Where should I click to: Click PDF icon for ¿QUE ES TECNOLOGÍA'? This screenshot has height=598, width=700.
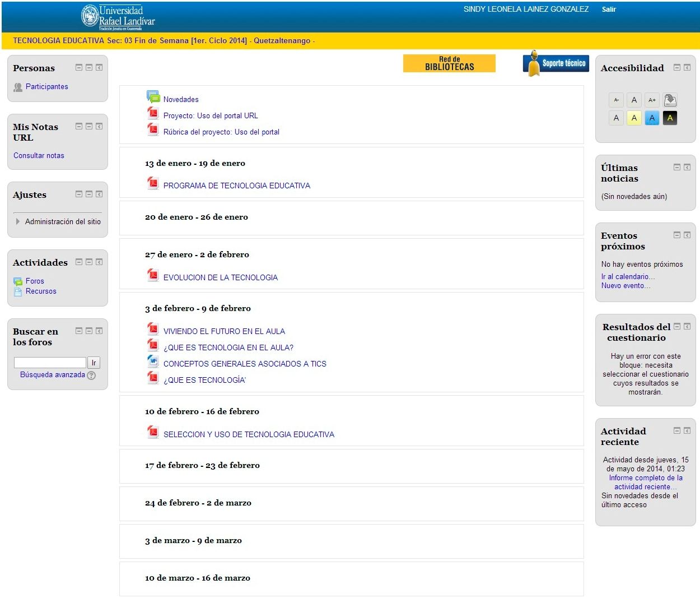coord(153,378)
